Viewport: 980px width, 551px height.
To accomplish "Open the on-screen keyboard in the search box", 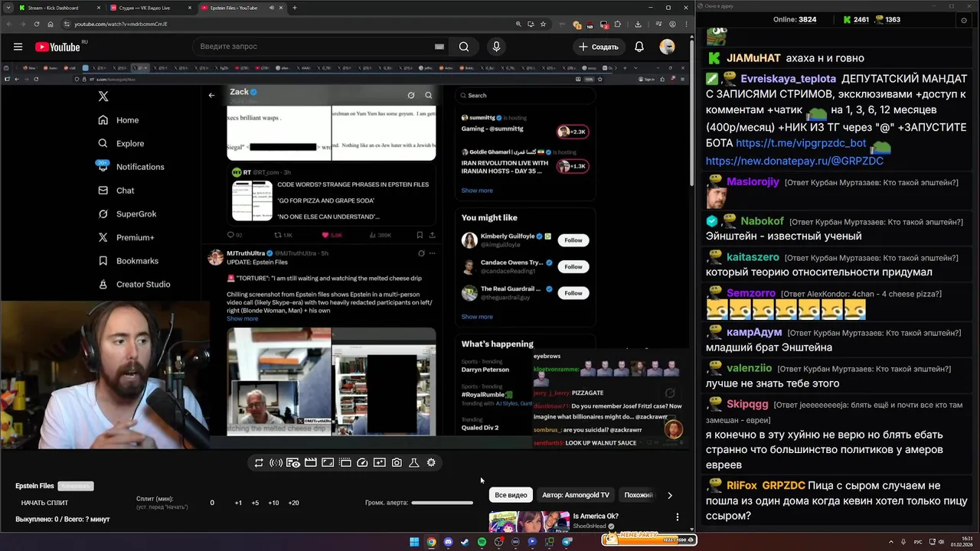I will (439, 47).
